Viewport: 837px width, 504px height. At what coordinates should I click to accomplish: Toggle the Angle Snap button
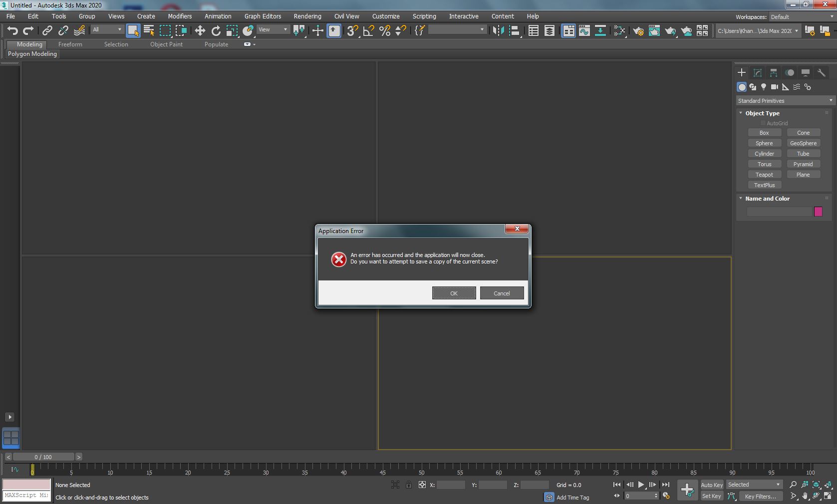369,30
